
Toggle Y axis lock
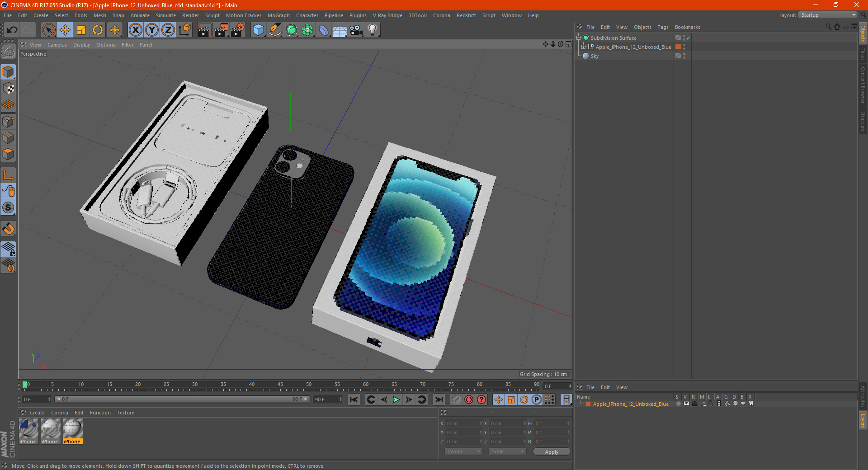(152, 30)
